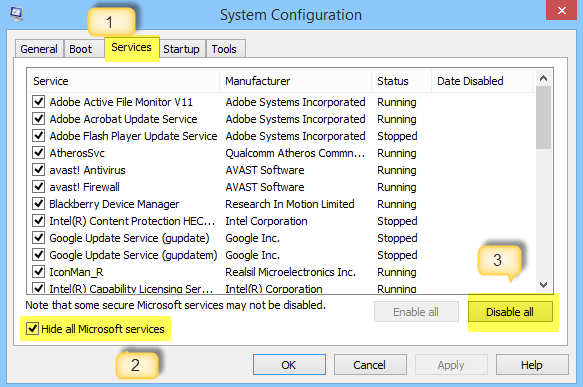Sort by the Manufacturer column header
This screenshot has width=583, height=387.
pyautogui.click(x=296, y=81)
